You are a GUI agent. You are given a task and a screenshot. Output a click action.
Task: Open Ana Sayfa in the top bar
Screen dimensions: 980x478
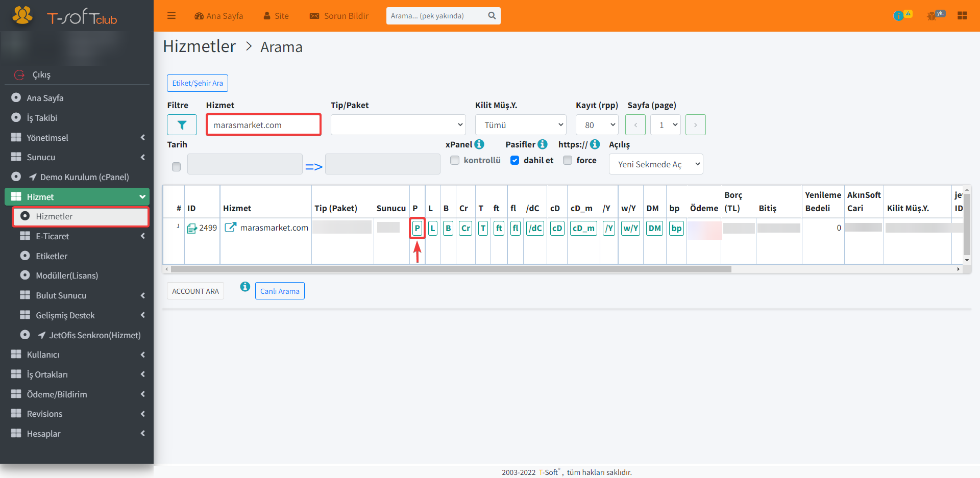coord(218,16)
